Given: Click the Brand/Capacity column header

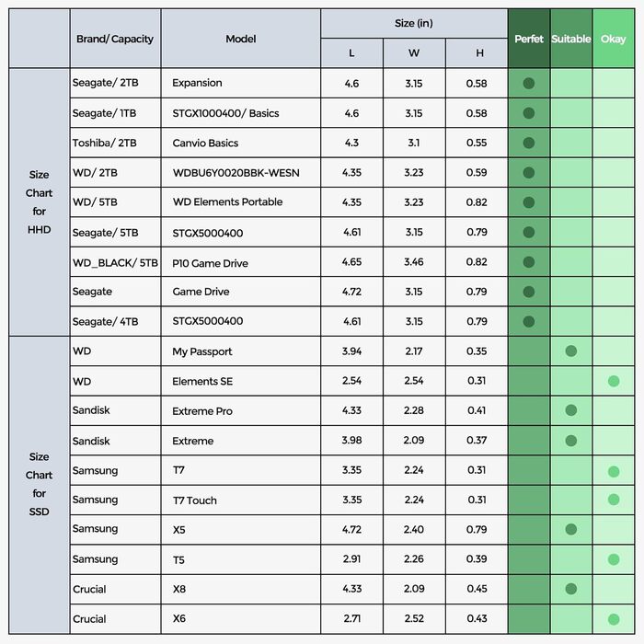Looking at the screenshot, I should pos(115,39).
